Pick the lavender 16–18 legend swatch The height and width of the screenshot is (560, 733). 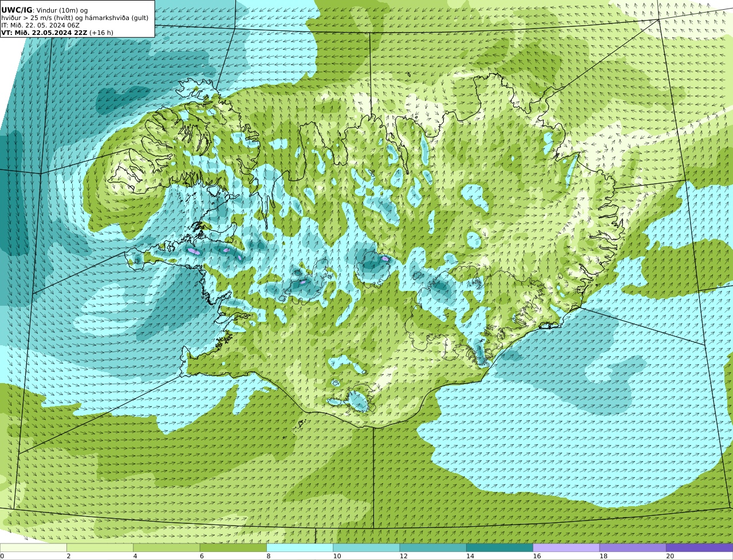coord(566,547)
